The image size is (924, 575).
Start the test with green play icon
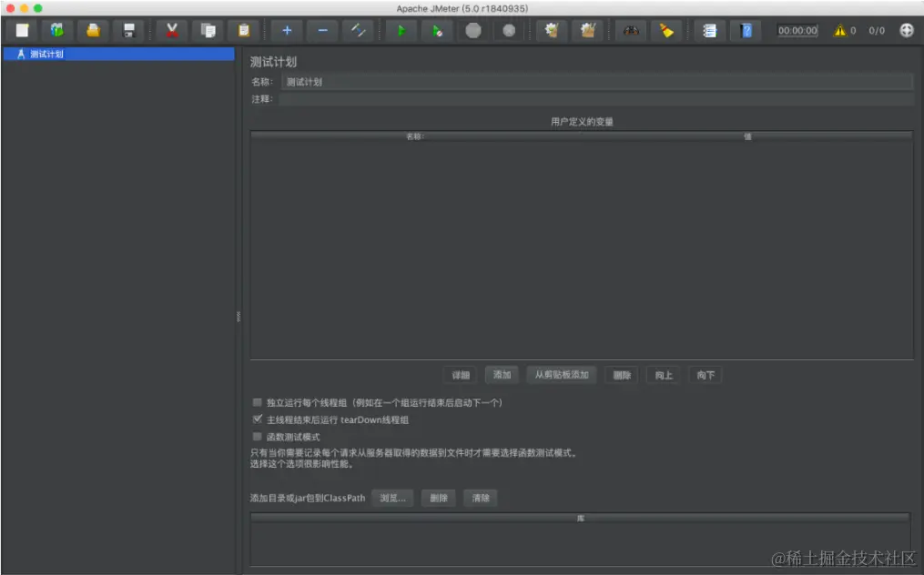click(x=401, y=30)
